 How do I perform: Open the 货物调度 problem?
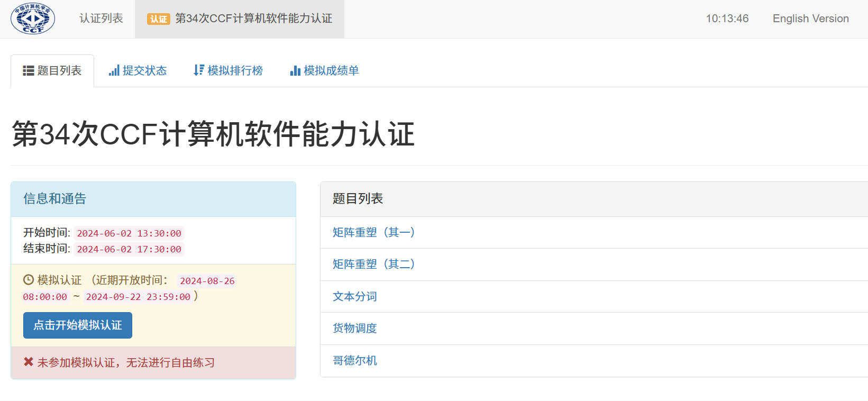(x=355, y=328)
